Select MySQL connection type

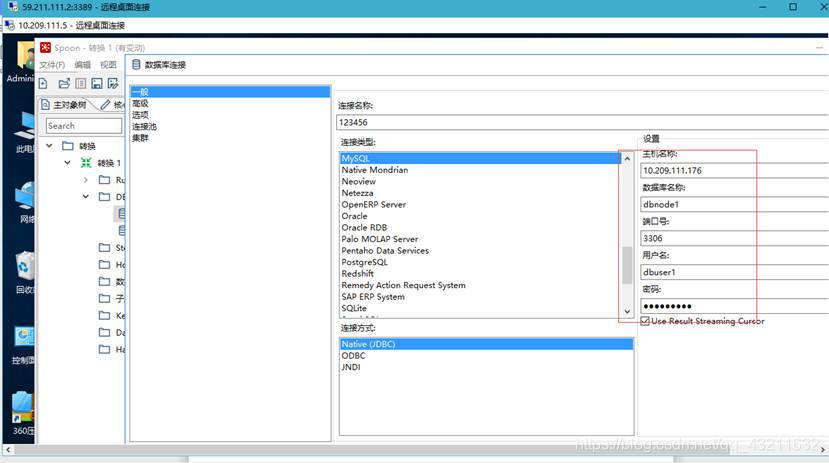pos(480,158)
